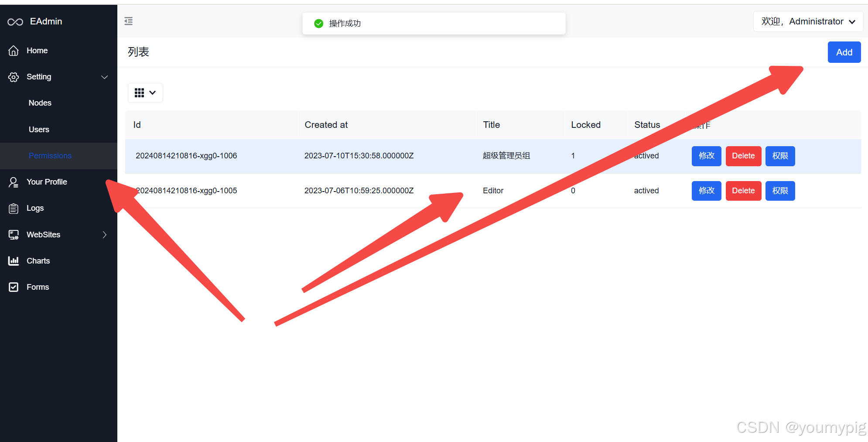Open the grid column view dropdown
The width and height of the screenshot is (868, 442).
pyautogui.click(x=145, y=93)
